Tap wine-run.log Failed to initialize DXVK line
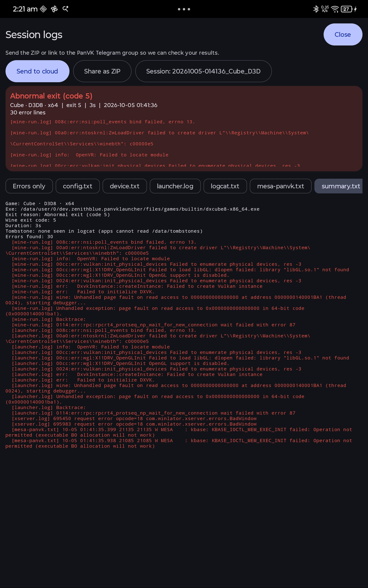368x588 pixels. click(x=83, y=292)
